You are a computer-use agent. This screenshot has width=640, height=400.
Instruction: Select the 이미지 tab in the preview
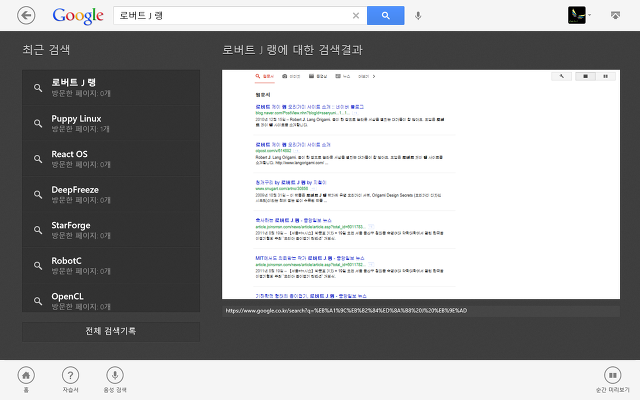pos(291,76)
